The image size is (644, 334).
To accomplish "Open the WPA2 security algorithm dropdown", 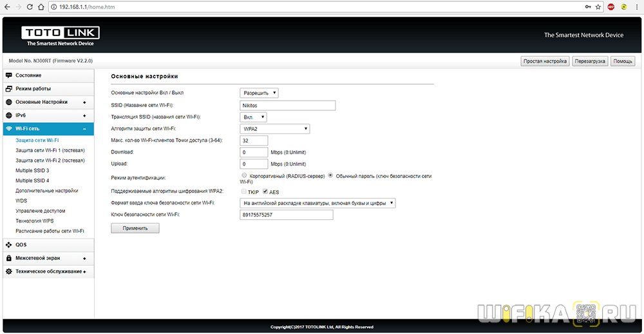I will tap(275, 129).
